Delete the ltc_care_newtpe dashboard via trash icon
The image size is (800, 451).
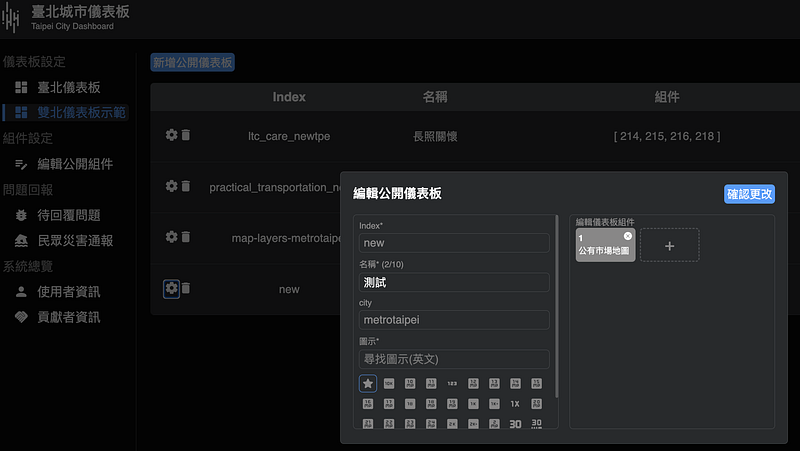click(x=186, y=135)
